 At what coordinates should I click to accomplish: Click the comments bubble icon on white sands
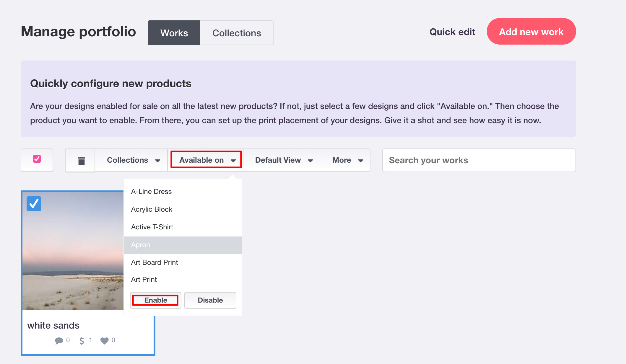[x=59, y=341]
